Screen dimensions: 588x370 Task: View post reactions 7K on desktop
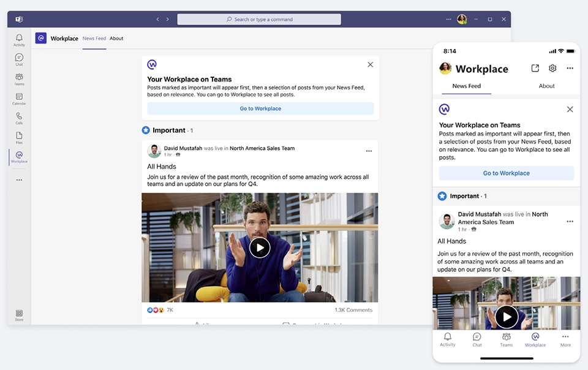(160, 310)
